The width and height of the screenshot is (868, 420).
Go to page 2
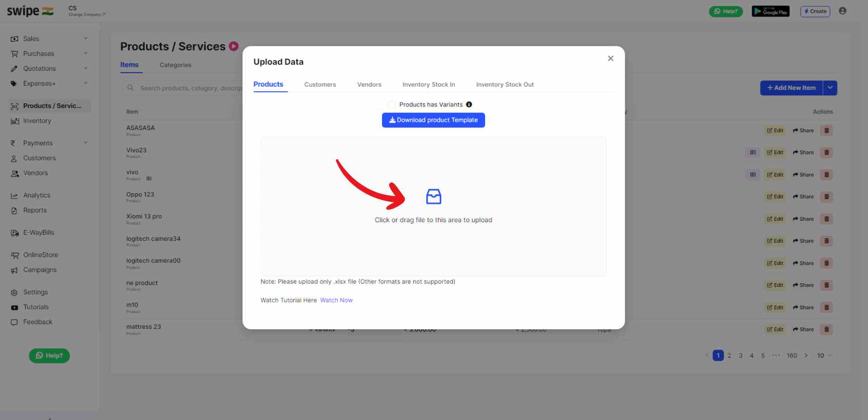[729, 356]
